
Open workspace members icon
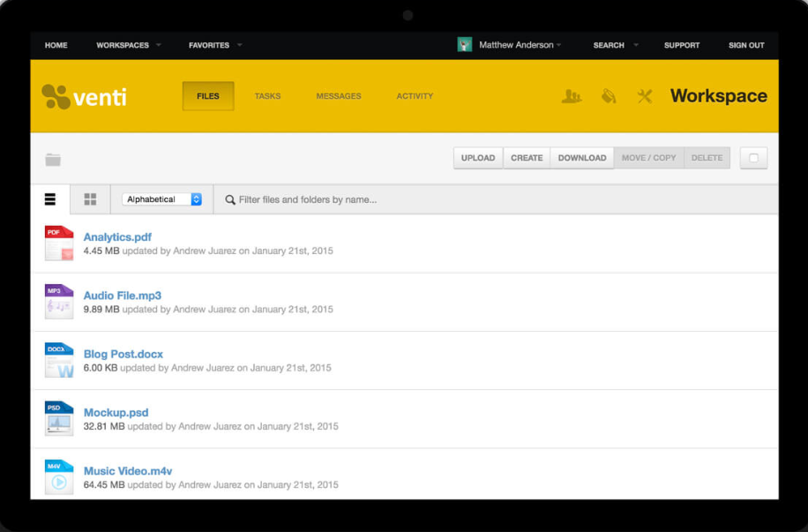coord(572,96)
